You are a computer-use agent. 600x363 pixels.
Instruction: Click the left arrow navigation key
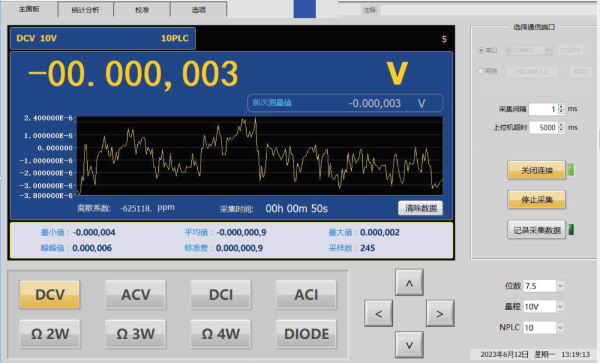tap(378, 314)
